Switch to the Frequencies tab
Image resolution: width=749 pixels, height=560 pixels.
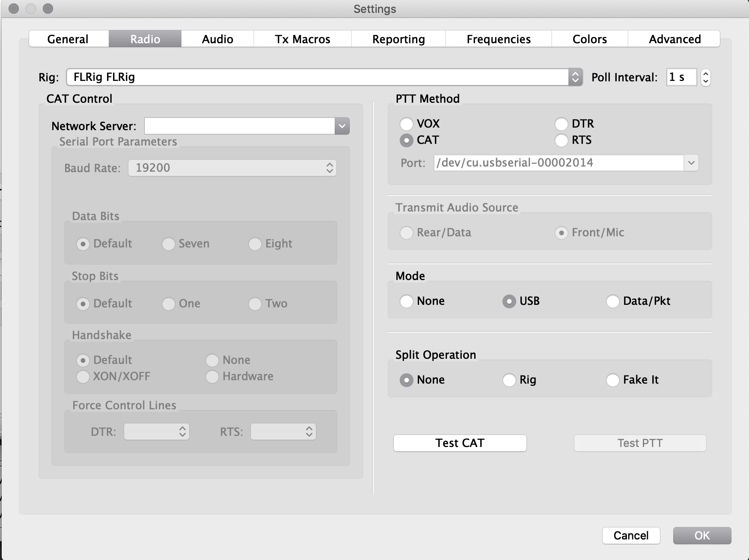coord(499,39)
